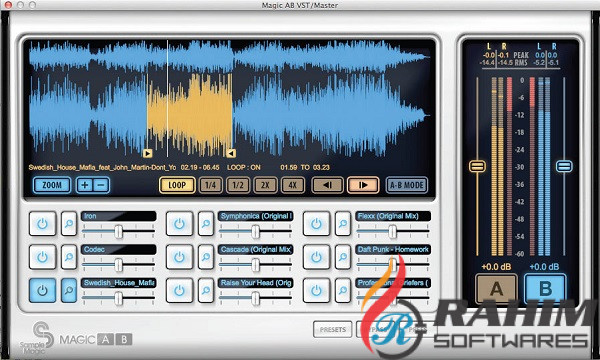The width and height of the screenshot is (600, 360).
Task: Click the Swedish_House_Mafia track name field
Action: [119, 283]
